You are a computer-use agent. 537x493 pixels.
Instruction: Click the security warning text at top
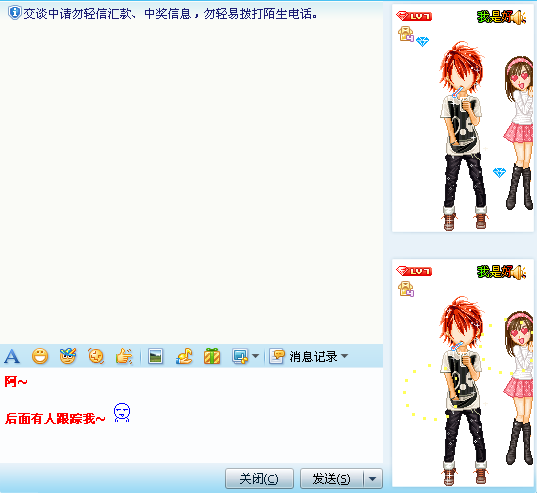tap(170, 14)
